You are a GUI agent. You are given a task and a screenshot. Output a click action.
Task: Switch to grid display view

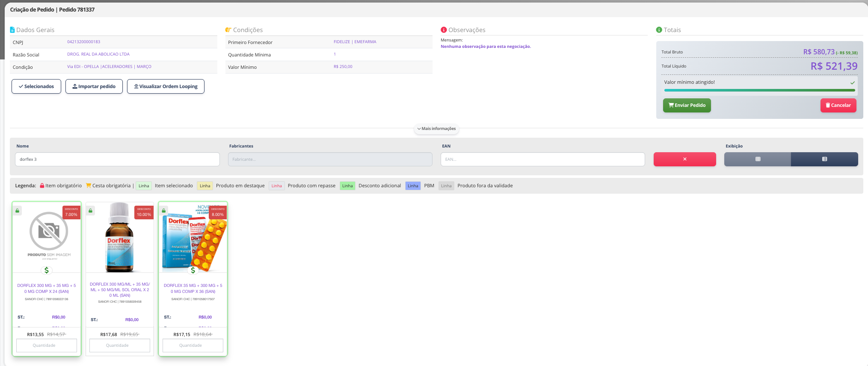click(758, 159)
